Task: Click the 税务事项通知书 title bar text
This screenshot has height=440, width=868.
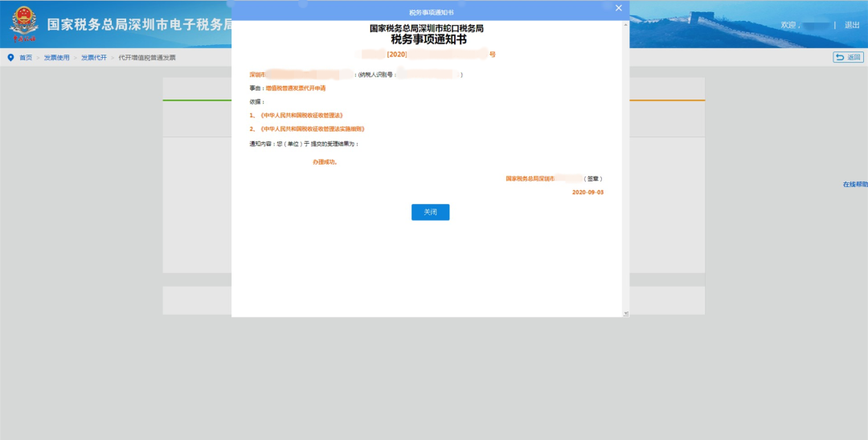Action: pyautogui.click(x=432, y=12)
